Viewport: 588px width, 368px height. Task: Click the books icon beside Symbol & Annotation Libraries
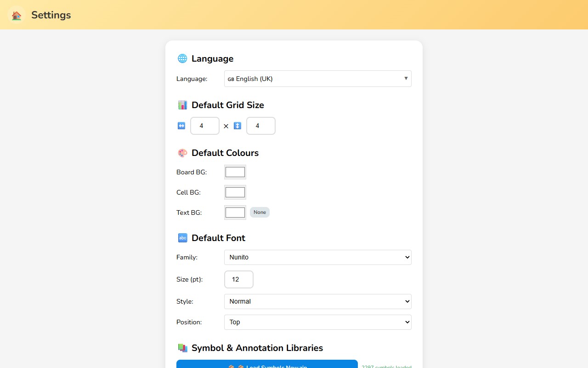click(x=182, y=348)
